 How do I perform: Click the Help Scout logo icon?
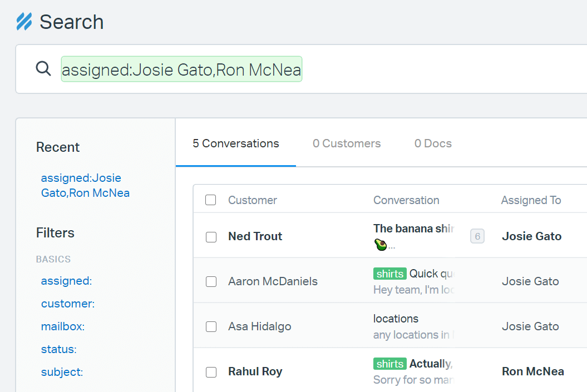coord(24,22)
